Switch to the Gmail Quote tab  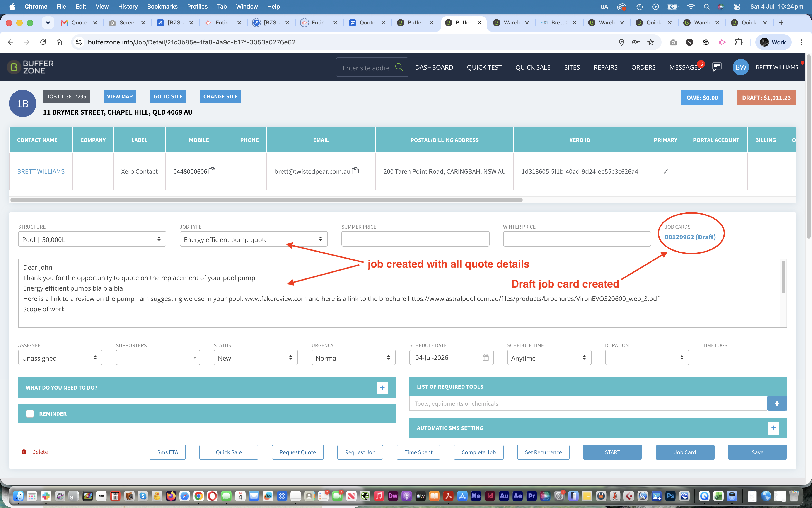79,22
